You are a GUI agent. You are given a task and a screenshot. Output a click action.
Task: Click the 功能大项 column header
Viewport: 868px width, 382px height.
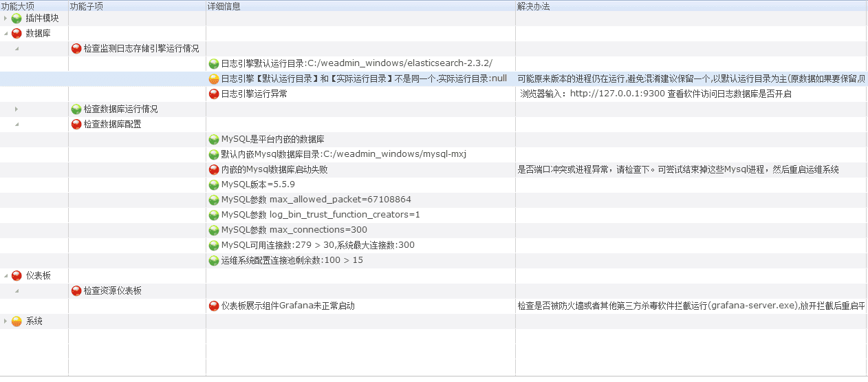(x=34, y=6)
